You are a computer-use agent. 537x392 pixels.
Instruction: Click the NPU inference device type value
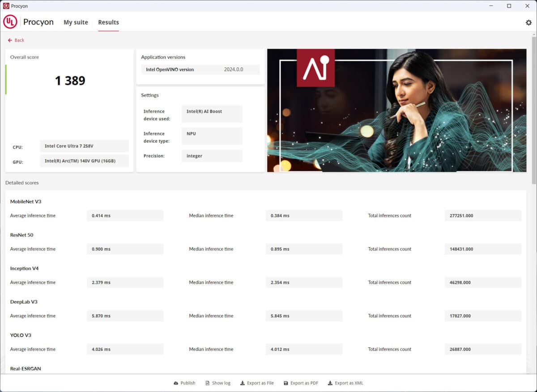pos(212,136)
